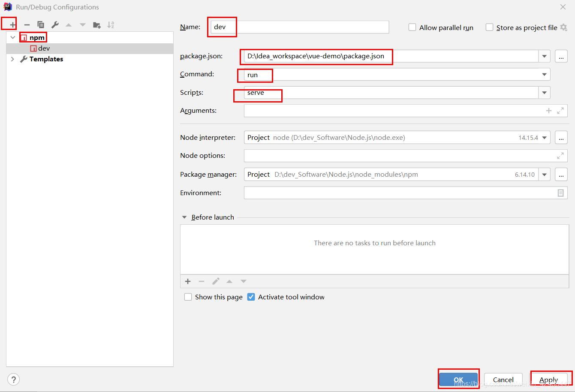Move configuration up in the left toolbar
The image size is (575, 392).
(x=69, y=25)
